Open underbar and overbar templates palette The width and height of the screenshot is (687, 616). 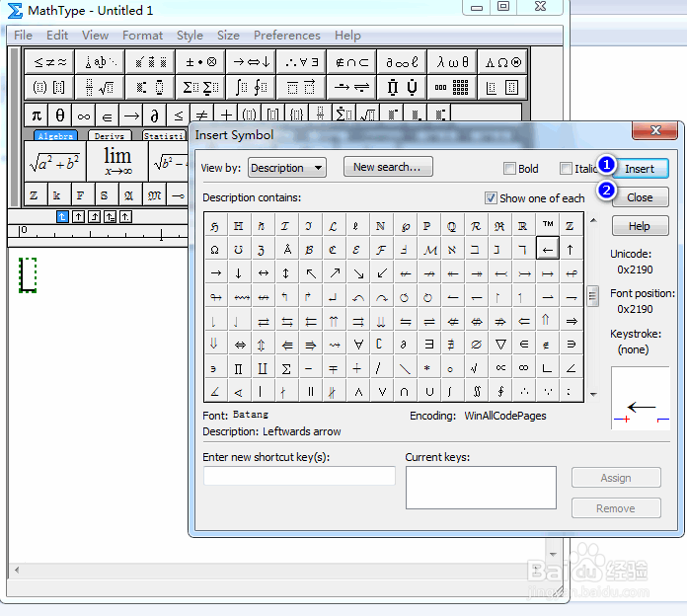301,87
